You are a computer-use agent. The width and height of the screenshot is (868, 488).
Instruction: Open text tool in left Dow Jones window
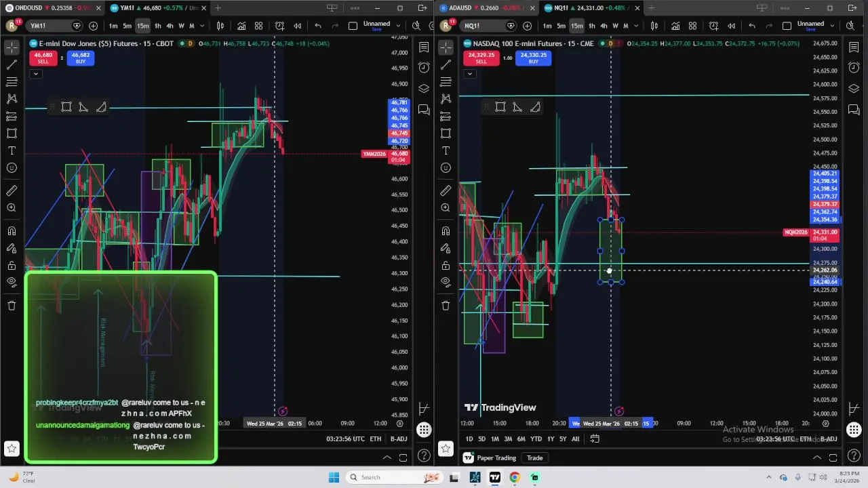[x=12, y=150]
